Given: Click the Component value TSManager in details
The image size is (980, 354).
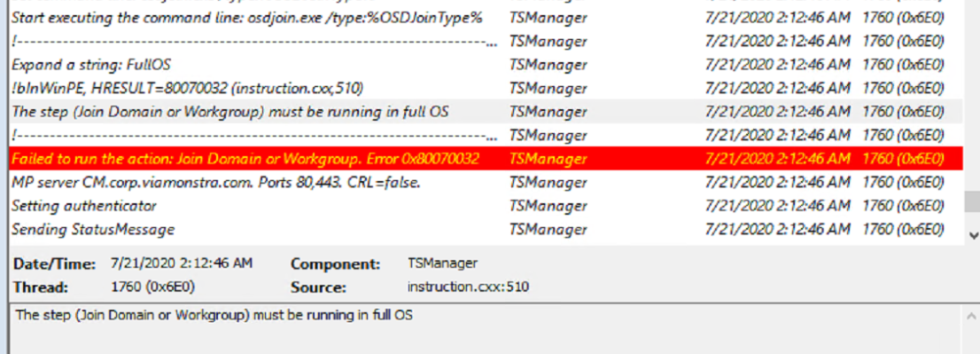Looking at the screenshot, I should 442,263.
